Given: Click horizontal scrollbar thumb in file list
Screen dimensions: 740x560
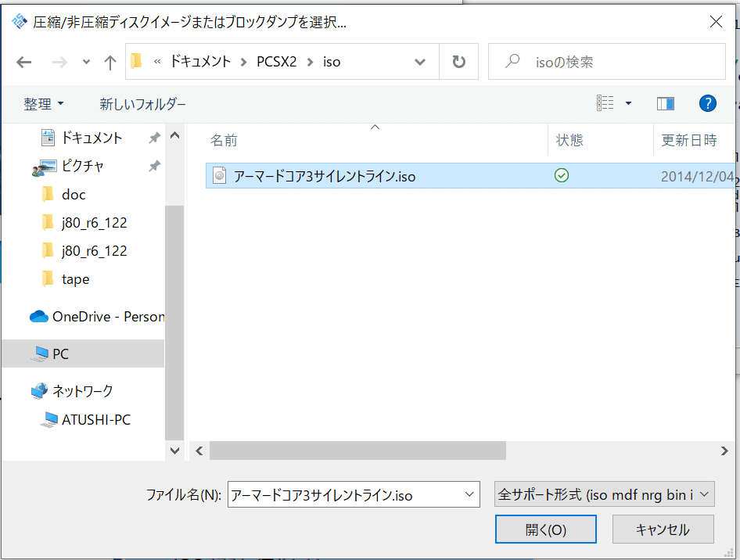Looking at the screenshot, I should tap(357, 451).
